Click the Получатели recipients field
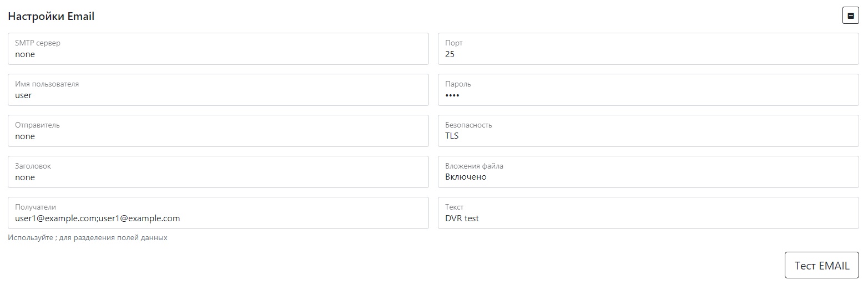Image resolution: width=868 pixels, height=285 pixels. [218, 213]
